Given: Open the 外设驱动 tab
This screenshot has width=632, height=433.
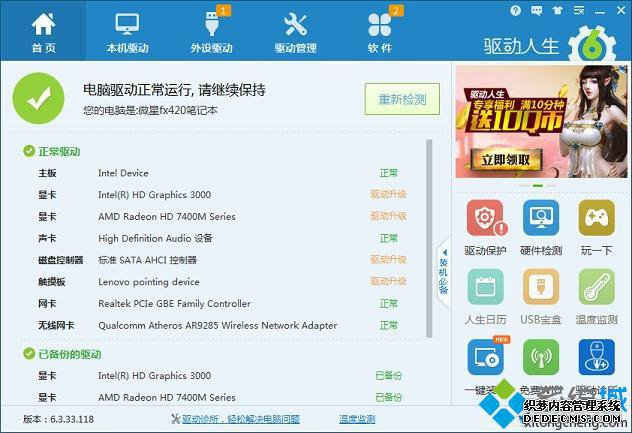Looking at the screenshot, I should [212, 32].
